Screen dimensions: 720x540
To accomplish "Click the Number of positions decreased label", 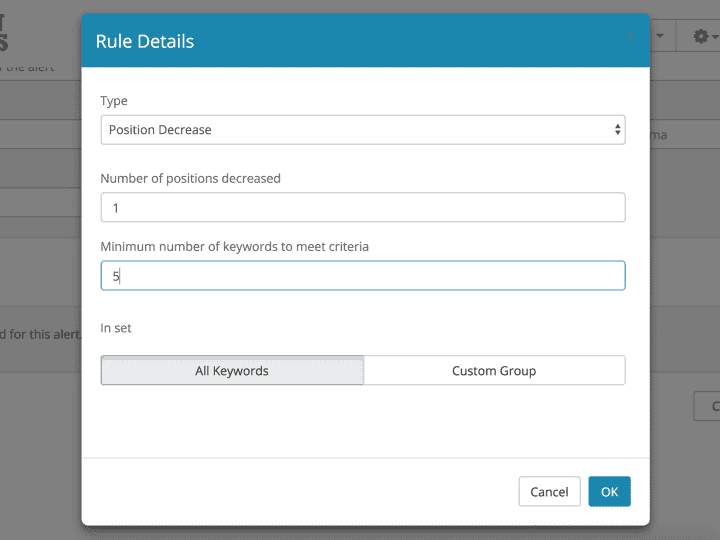I will coord(190,178).
